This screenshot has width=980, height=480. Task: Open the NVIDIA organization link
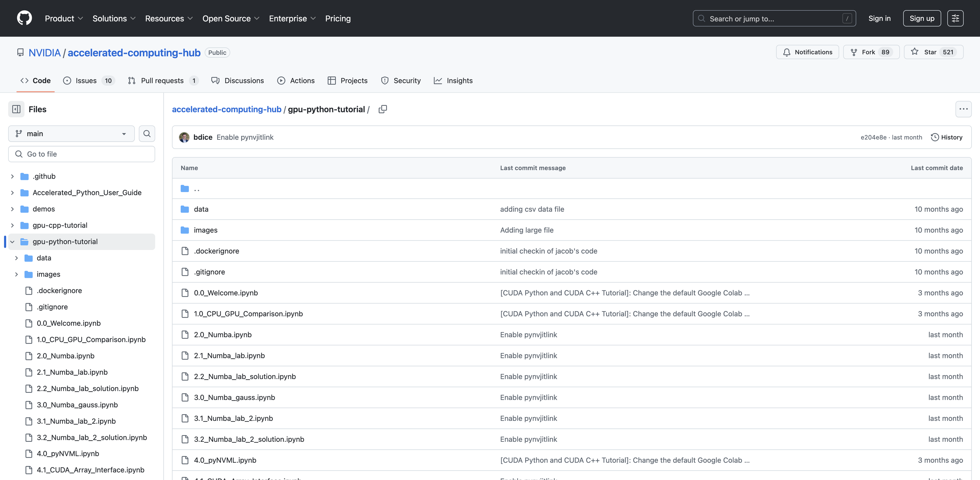tap(44, 53)
